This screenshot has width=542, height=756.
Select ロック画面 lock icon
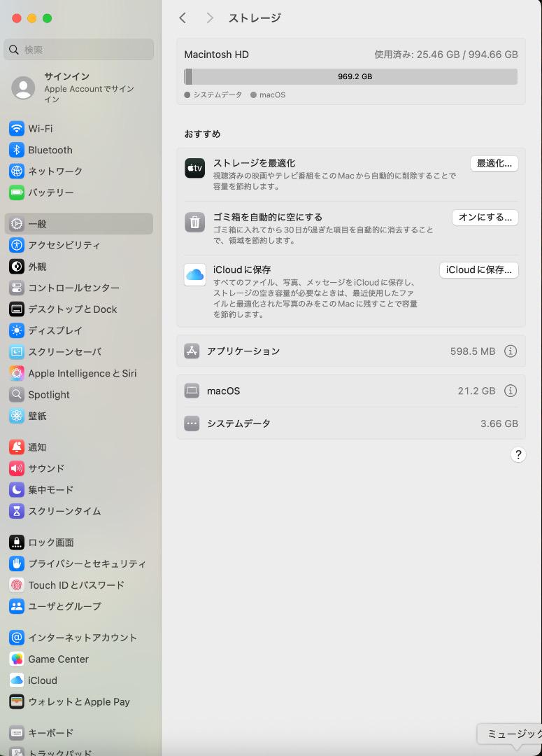16,542
